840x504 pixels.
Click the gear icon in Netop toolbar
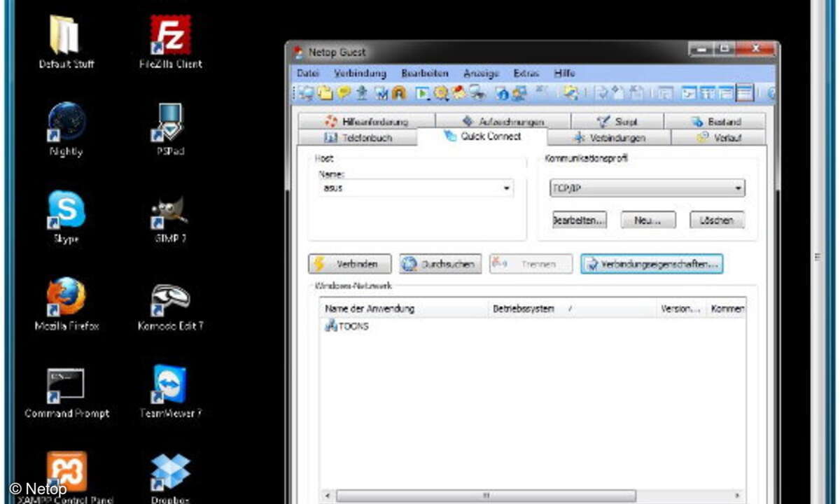441,93
